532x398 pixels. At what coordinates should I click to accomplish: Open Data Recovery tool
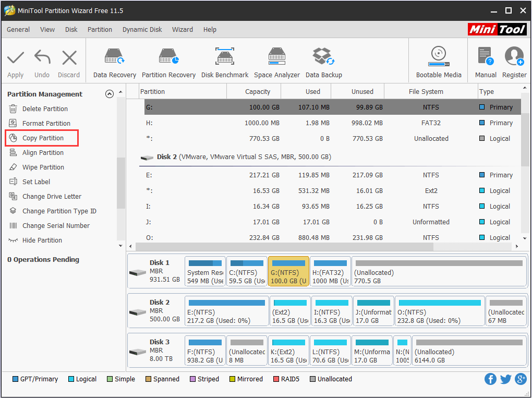coord(114,64)
